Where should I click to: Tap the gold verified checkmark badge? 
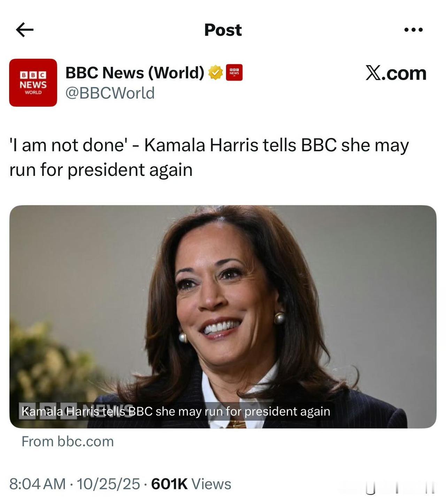[215, 72]
